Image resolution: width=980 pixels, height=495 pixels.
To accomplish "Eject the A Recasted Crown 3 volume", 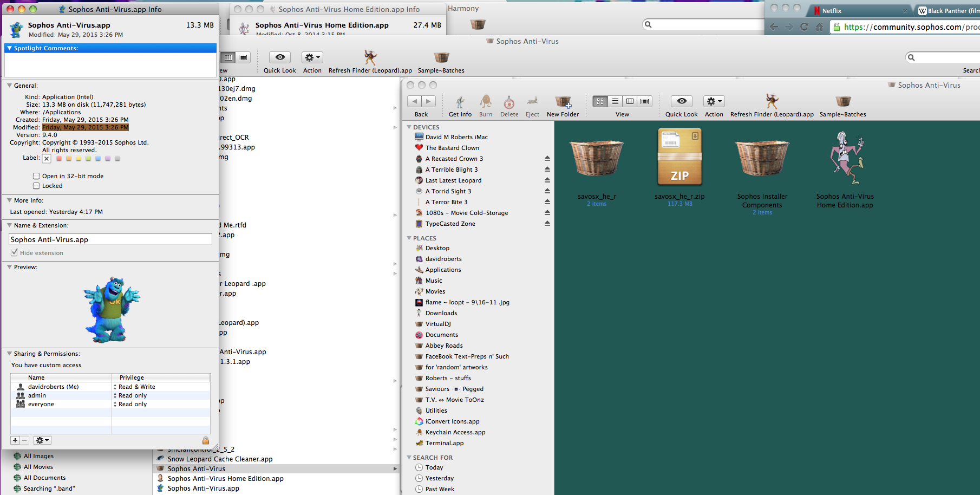I will tap(547, 159).
